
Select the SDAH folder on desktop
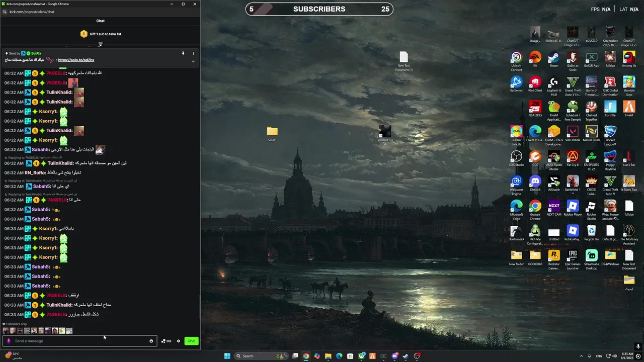(x=272, y=134)
